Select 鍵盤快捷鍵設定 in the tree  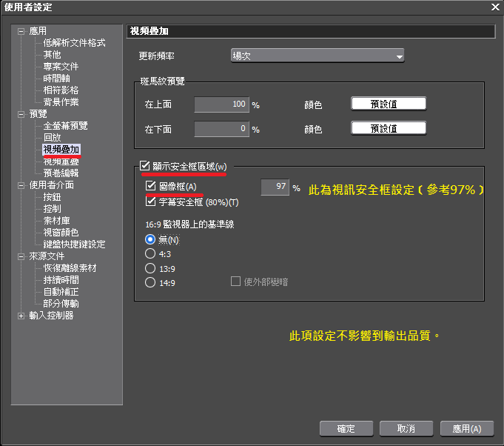(x=74, y=244)
